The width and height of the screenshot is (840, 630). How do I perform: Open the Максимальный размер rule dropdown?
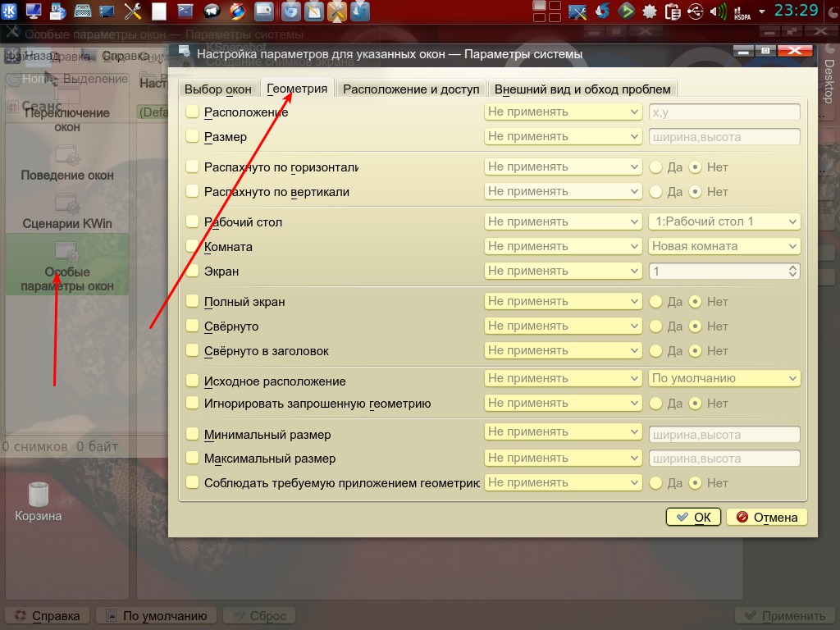pos(563,458)
